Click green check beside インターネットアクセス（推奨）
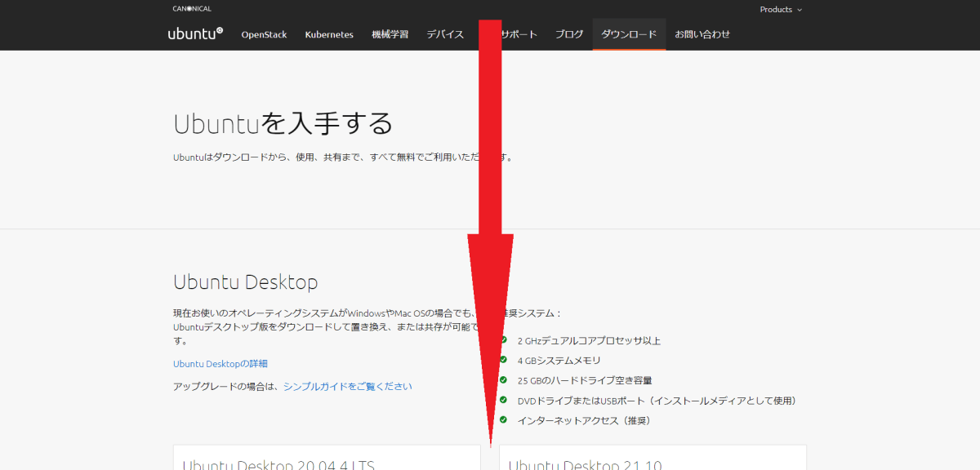Viewport: 980px width, 470px height. pos(503,419)
